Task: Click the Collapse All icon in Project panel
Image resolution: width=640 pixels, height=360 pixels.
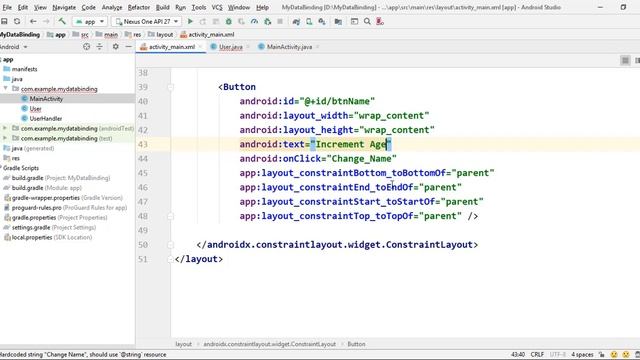Action: tap(100, 47)
